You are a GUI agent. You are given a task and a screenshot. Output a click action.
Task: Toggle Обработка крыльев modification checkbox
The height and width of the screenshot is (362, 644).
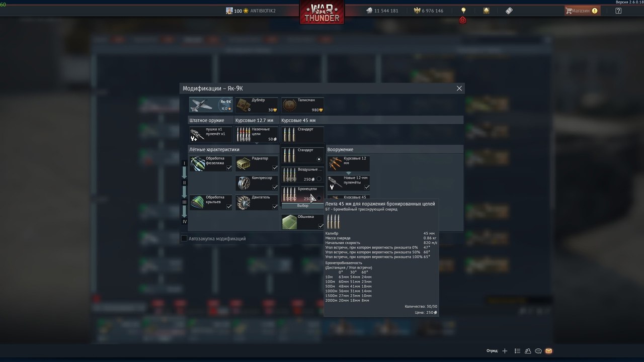(x=229, y=206)
